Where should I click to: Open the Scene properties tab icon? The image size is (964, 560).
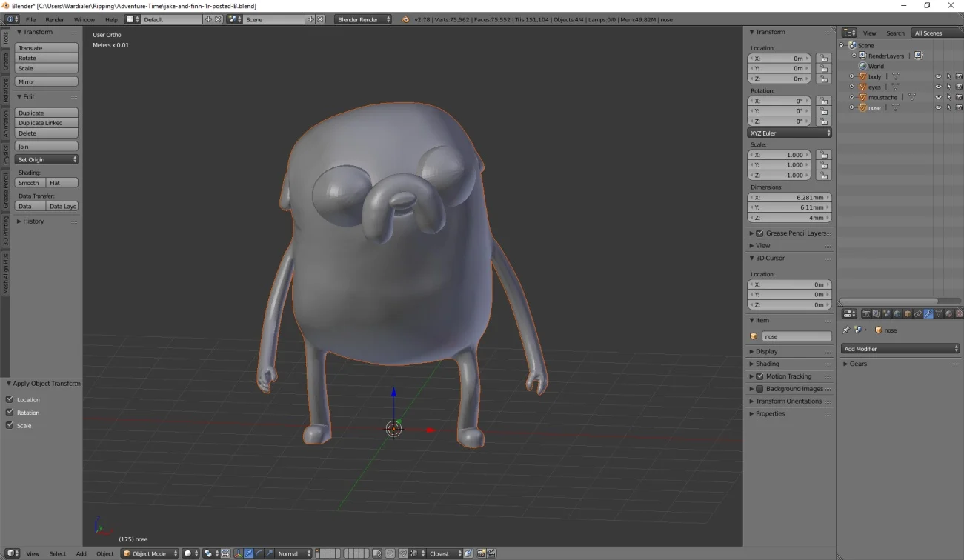tap(887, 314)
